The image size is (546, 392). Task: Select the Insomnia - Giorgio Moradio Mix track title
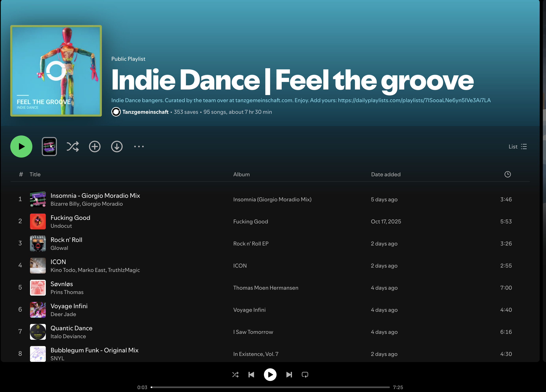pyautogui.click(x=95, y=196)
